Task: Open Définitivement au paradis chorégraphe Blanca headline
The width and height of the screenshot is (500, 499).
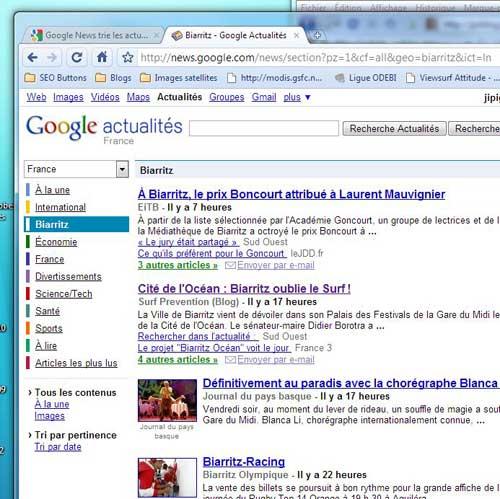Action: pyautogui.click(x=351, y=383)
